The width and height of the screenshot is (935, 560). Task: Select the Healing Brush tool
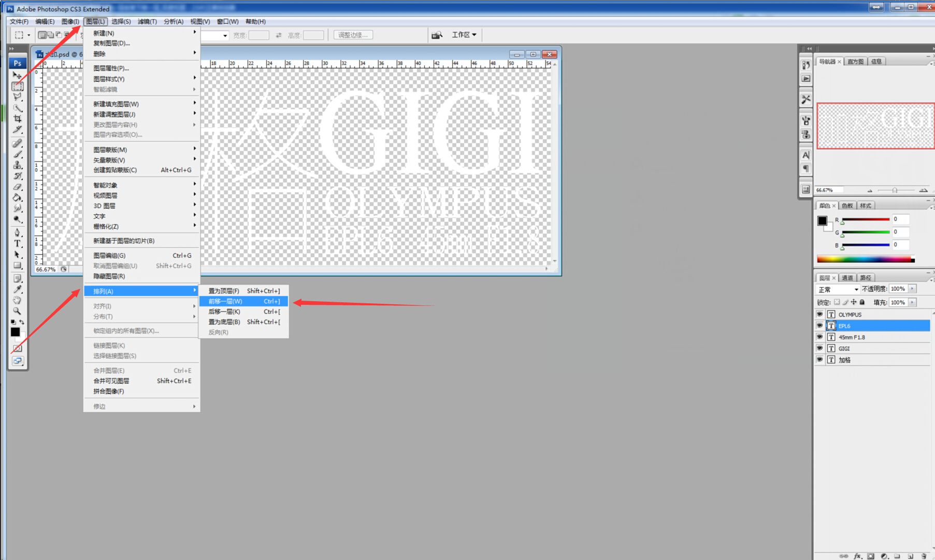click(17, 143)
